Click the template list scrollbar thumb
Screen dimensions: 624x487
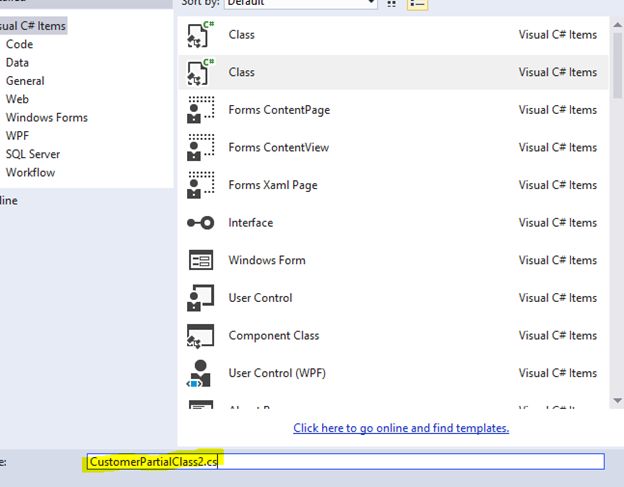click(618, 65)
